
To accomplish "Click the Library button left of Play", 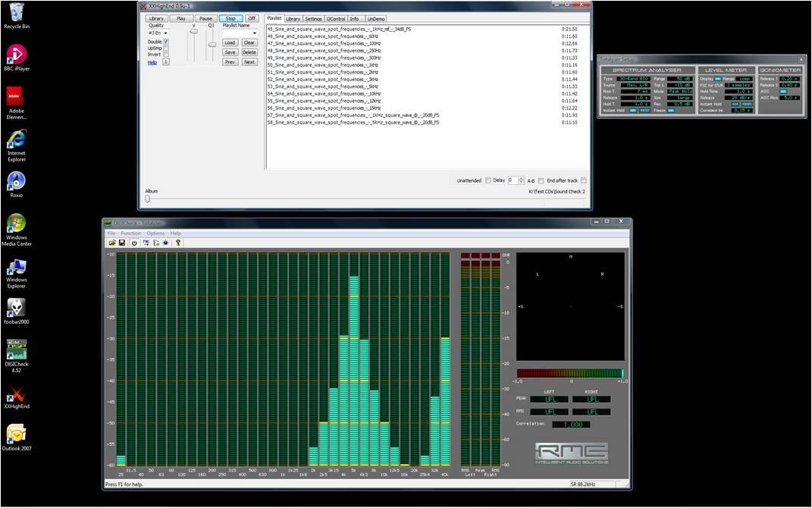I will point(156,18).
